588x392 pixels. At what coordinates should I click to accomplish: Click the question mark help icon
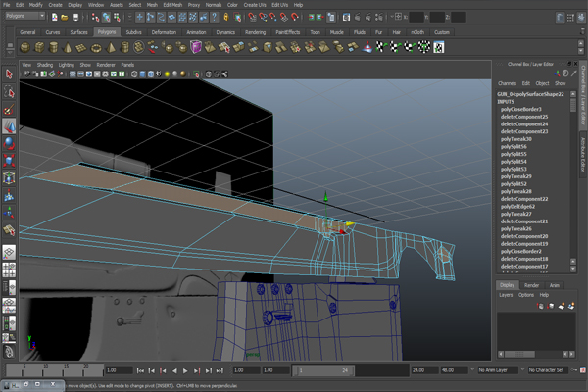pyautogui.click(x=214, y=17)
